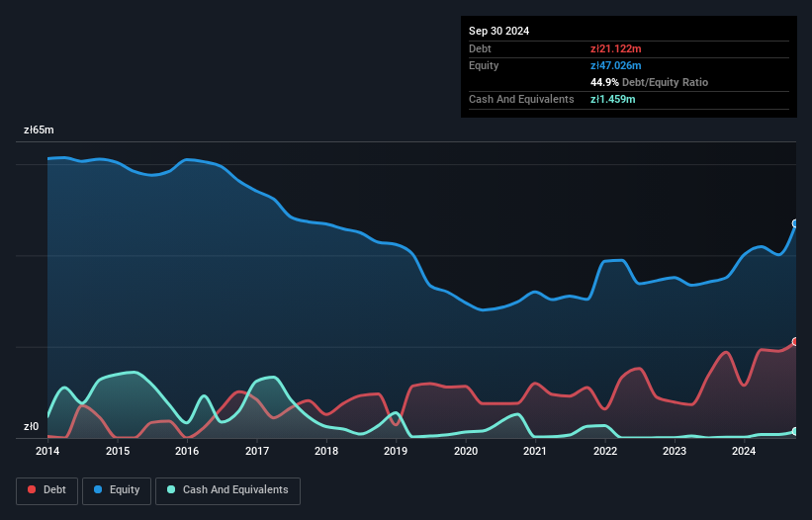This screenshot has height=520, width=812.
Task: Click the Debt row label in tooltip
Action: pos(480,48)
